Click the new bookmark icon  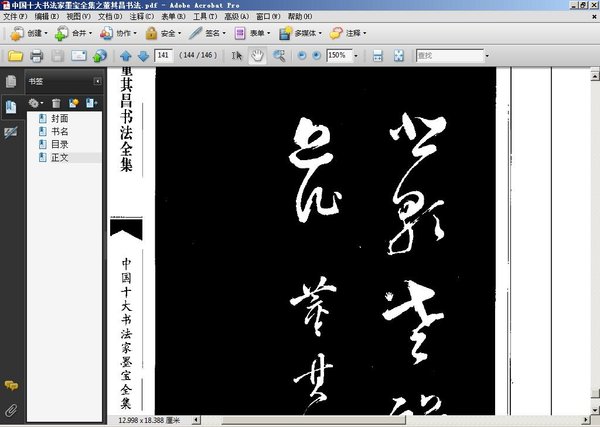tap(73, 103)
